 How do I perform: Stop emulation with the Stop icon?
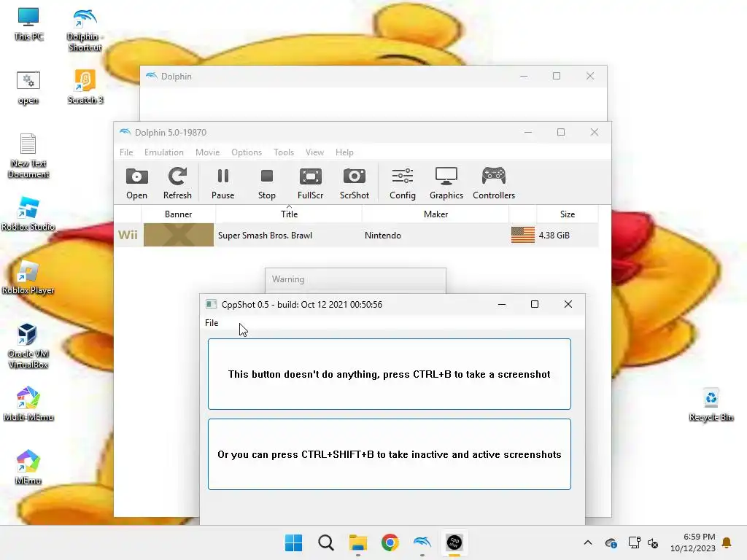pos(267,183)
